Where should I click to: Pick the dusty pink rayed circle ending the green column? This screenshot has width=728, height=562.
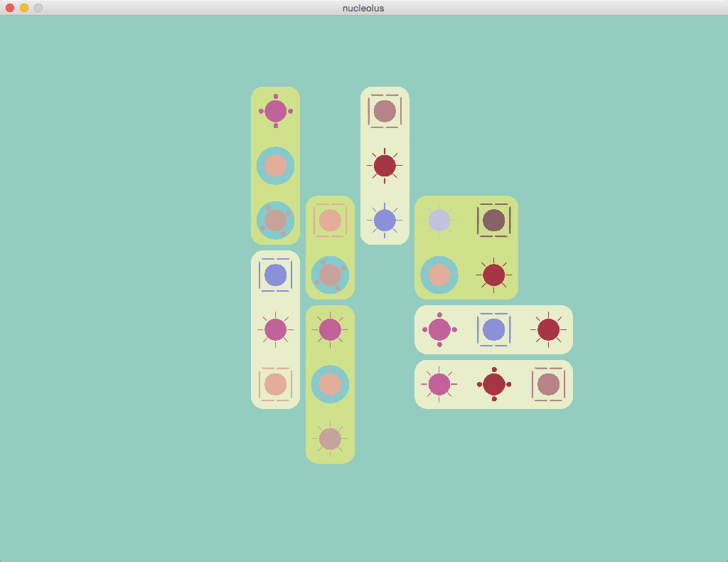click(330, 439)
